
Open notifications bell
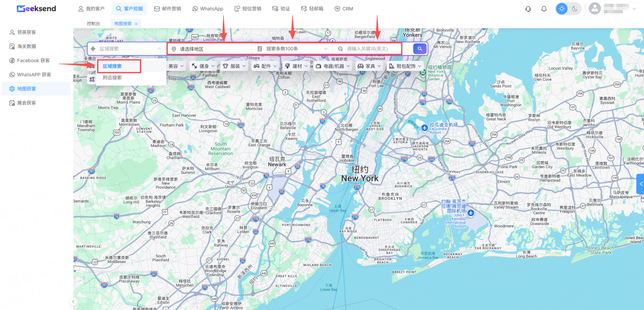point(544,9)
